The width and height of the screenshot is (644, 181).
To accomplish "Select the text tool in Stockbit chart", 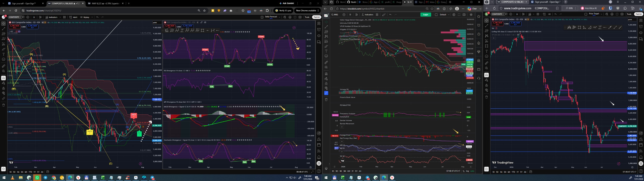I will tap(326, 51).
